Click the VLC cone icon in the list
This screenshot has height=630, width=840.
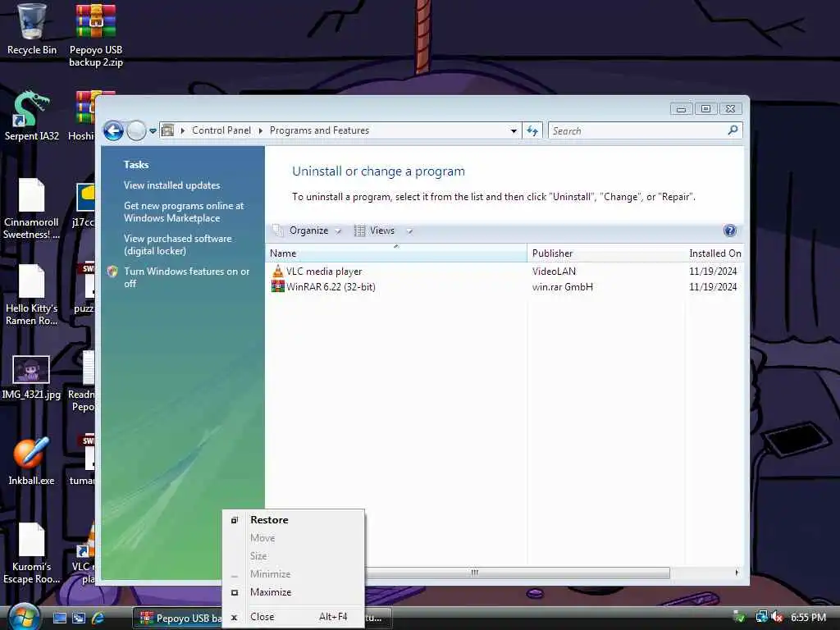(x=277, y=271)
